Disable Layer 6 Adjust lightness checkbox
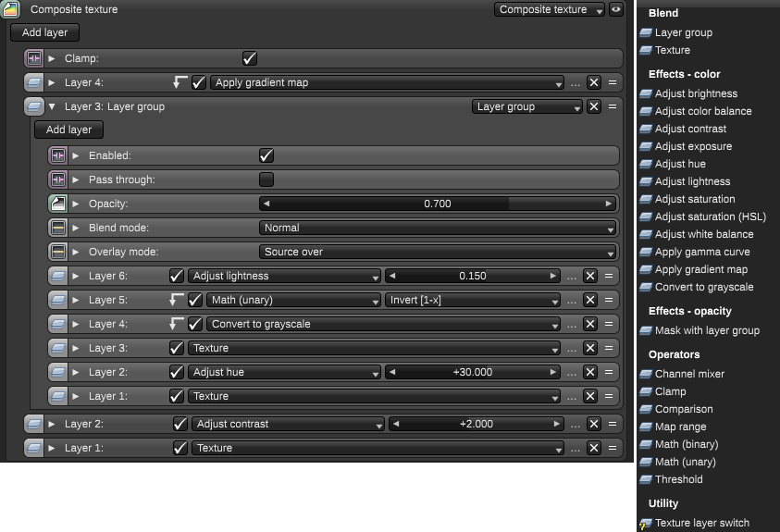Image resolution: width=780 pixels, height=532 pixels. pyautogui.click(x=176, y=276)
